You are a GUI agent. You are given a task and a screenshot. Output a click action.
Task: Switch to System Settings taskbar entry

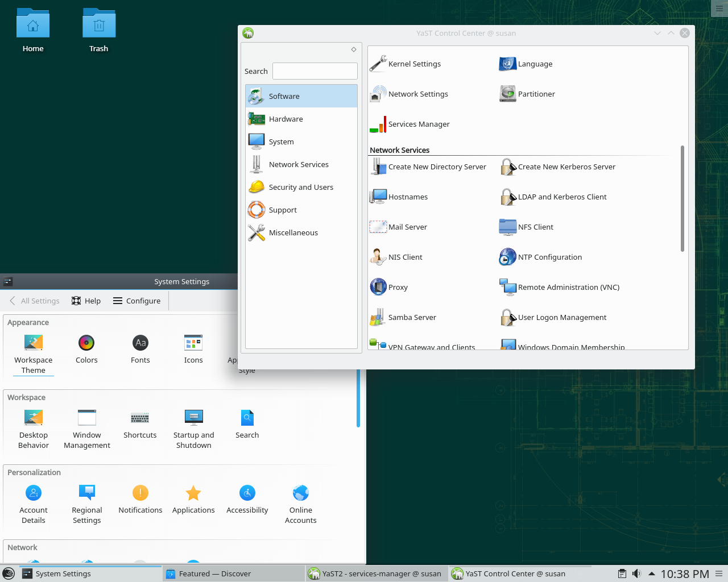91,573
